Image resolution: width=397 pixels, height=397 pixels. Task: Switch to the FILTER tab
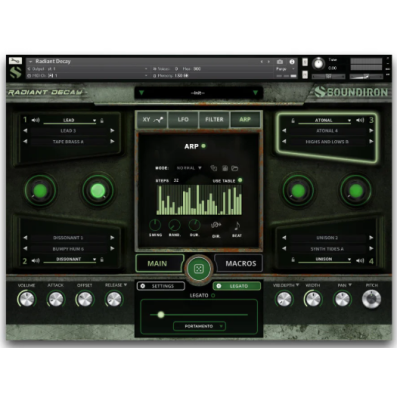click(x=214, y=120)
